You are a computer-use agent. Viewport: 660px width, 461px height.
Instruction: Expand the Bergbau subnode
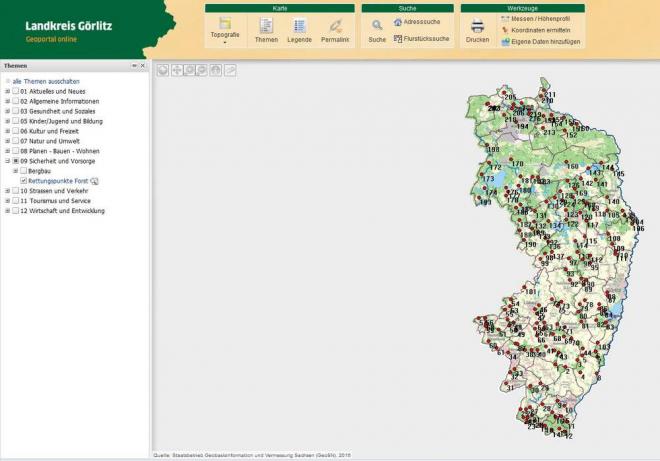pos(16,171)
